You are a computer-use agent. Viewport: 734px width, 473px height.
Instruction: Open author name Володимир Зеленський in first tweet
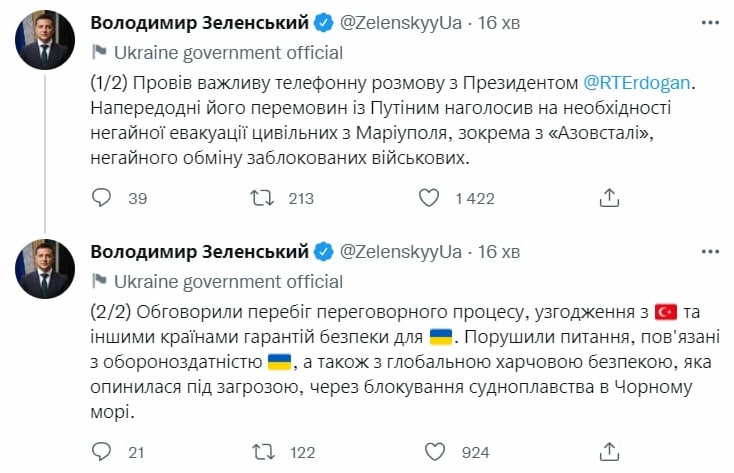tap(197, 24)
